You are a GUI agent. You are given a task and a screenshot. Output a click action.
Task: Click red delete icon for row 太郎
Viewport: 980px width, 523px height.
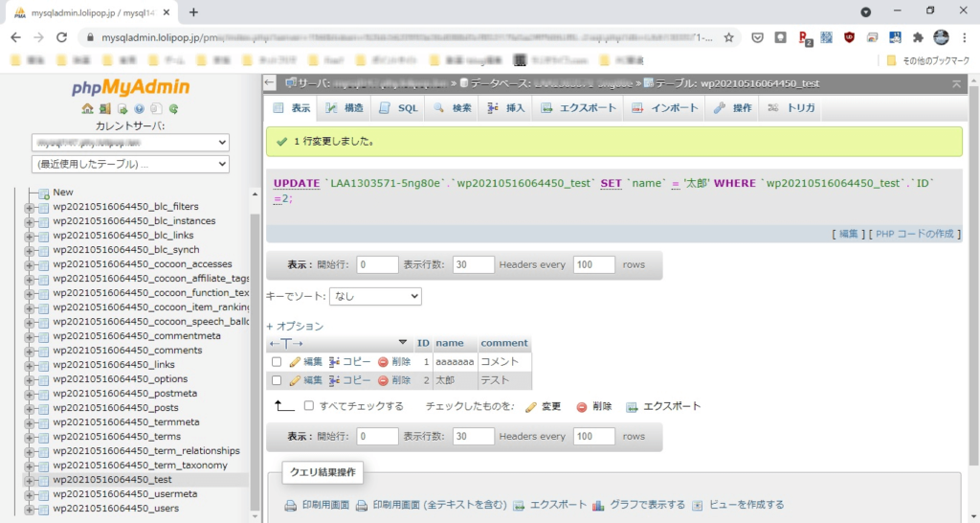click(383, 380)
